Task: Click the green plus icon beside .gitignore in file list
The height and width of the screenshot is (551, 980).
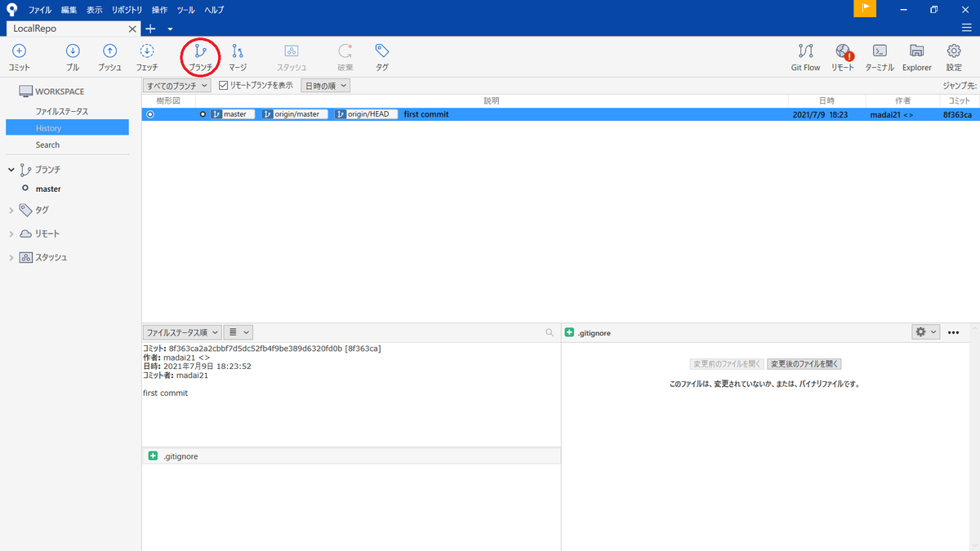Action: [x=153, y=456]
